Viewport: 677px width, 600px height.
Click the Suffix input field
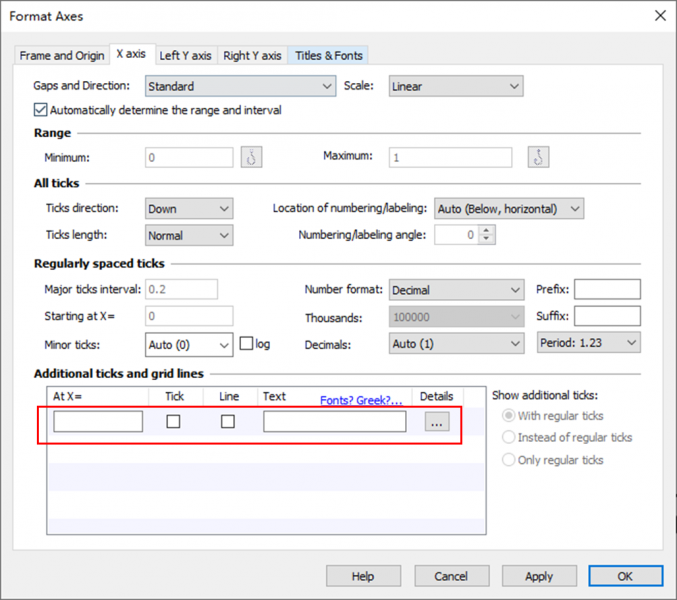tap(607, 316)
